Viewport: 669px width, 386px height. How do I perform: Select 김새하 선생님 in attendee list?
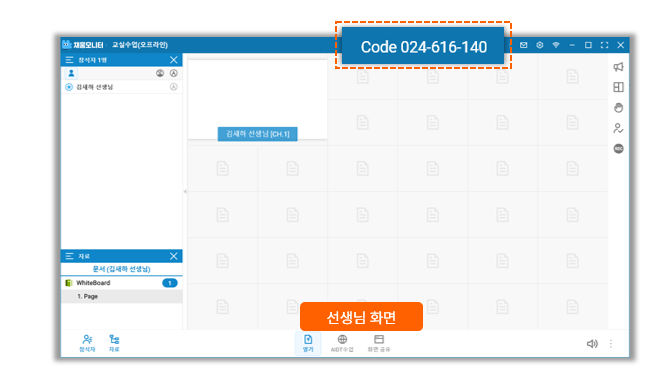122,87
